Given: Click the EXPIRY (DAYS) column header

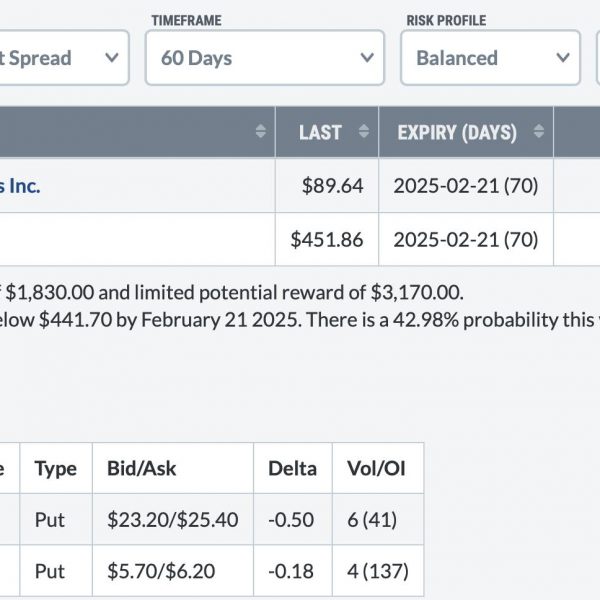Looking at the screenshot, I should 466,132.
